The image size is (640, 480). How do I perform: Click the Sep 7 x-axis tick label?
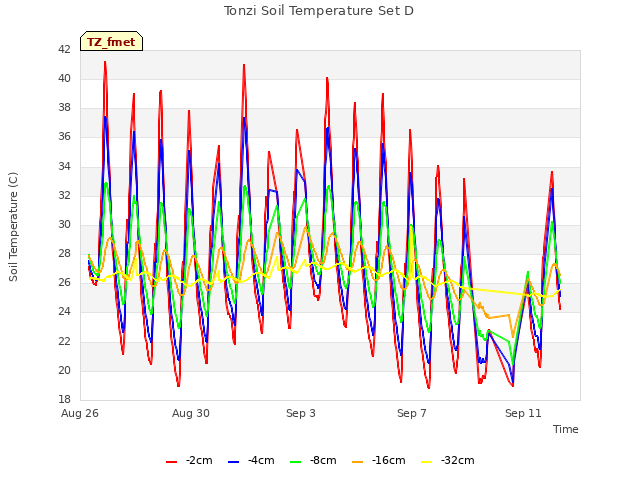412,413
